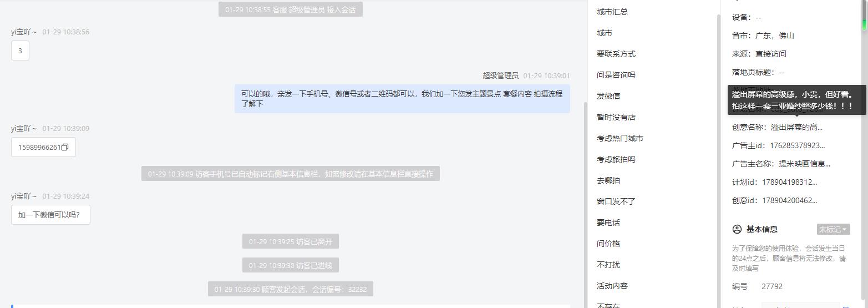Click the 广告主名称 提米映画信息 text
Image resolution: width=868 pixels, height=308 pixels.
tap(804, 164)
